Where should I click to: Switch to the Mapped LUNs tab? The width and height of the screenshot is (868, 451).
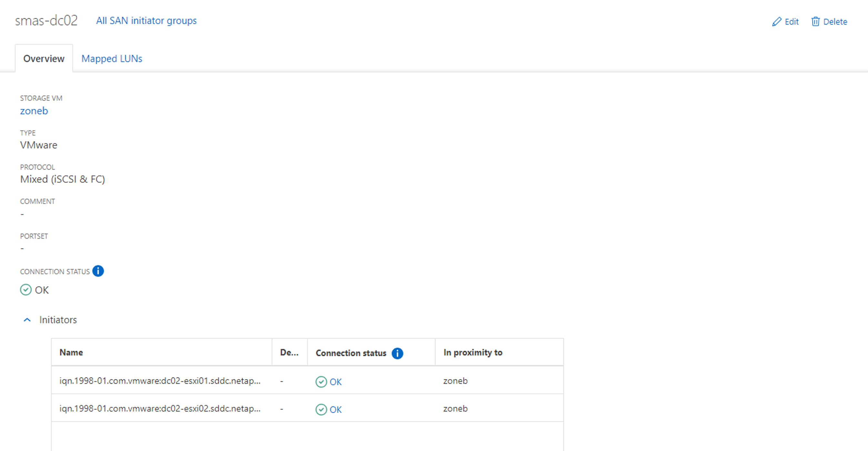point(112,59)
